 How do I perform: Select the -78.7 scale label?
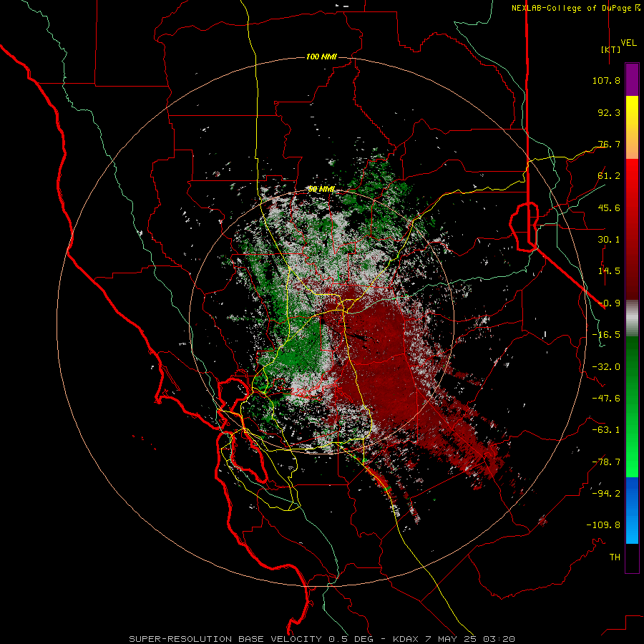coord(606,462)
